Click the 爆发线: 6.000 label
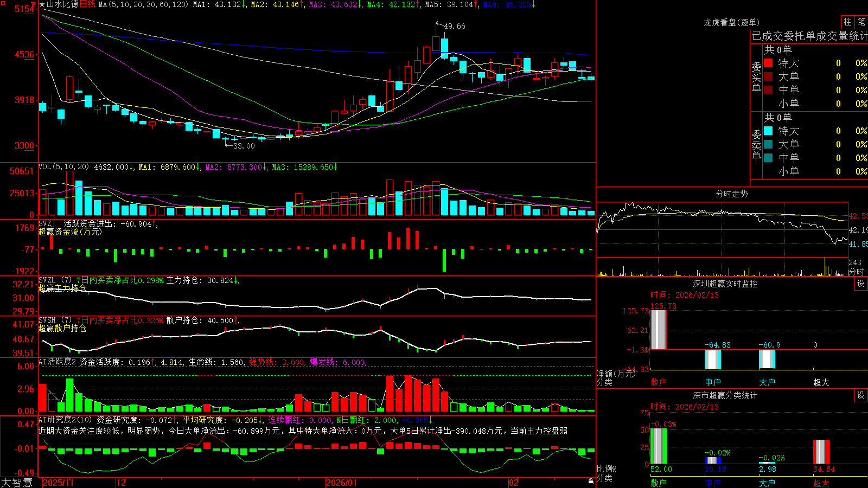Screen dimensions: 868x488 (338, 362)
